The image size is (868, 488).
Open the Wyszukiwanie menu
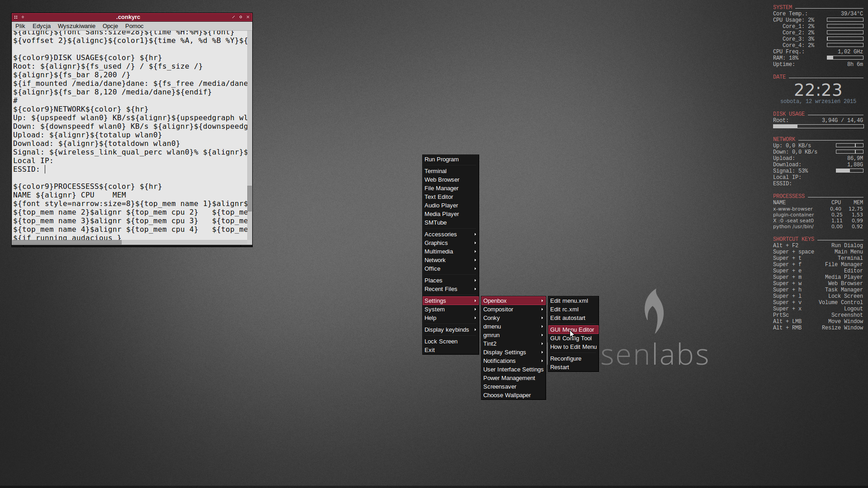tap(76, 26)
